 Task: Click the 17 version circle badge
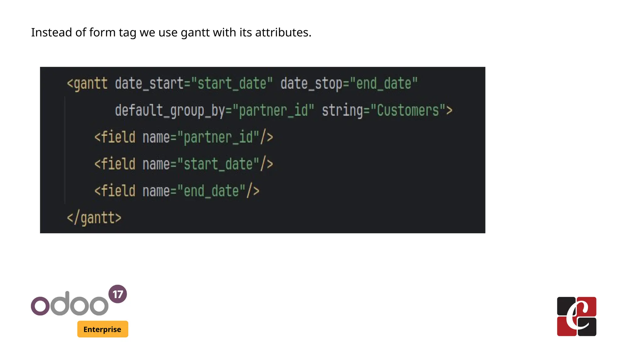pyautogui.click(x=118, y=294)
